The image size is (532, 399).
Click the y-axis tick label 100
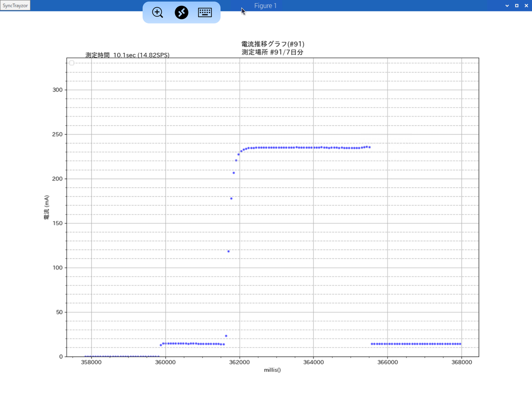[57, 268]
